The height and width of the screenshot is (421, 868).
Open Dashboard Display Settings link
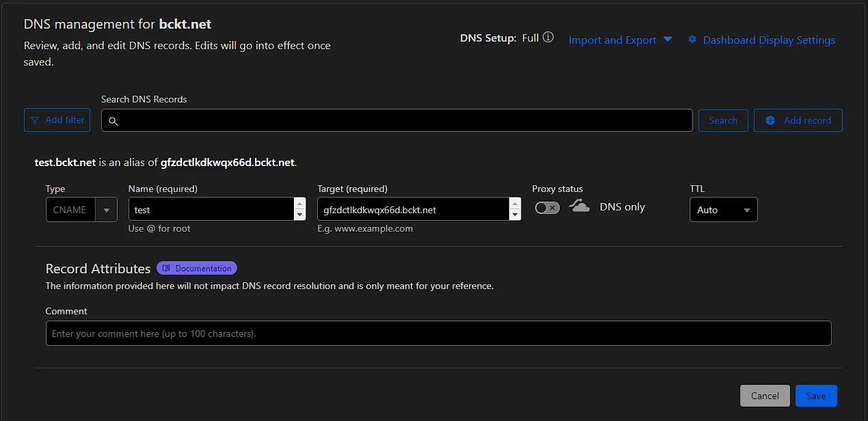click(769, 40)
